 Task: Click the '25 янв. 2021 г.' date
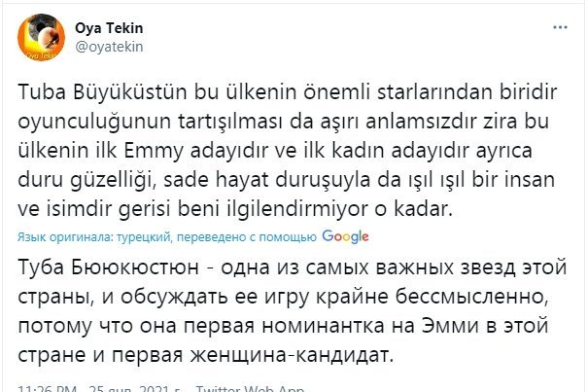click(x=131, y=387)
